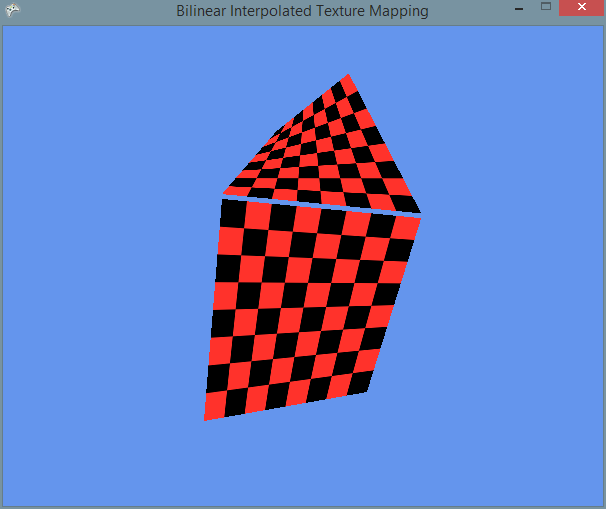Click bottom-right corner of the front quad
The image size is (606, 509).
click(367, 389)
